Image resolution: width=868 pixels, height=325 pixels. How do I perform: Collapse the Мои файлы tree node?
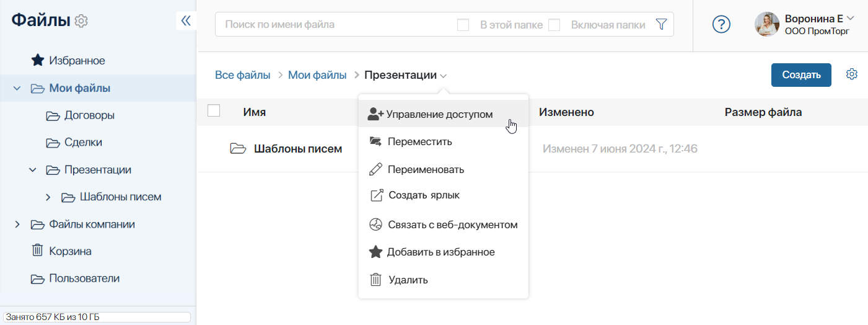(17, 89)
